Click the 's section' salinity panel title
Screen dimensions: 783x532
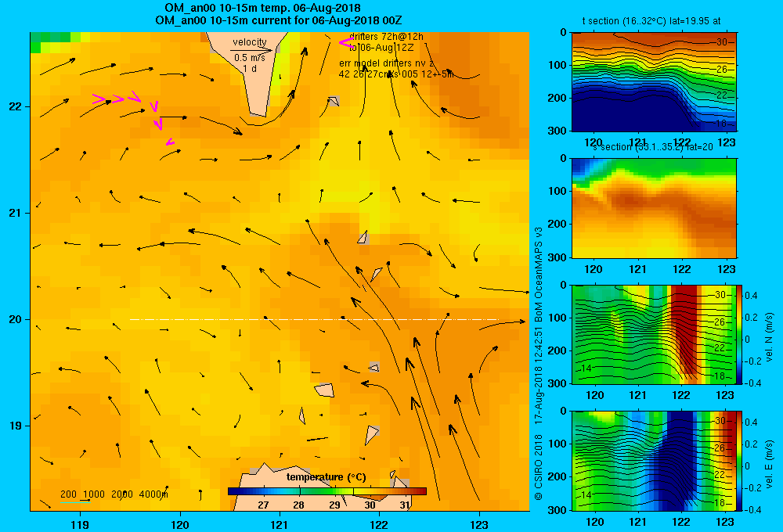coord(653,147)
